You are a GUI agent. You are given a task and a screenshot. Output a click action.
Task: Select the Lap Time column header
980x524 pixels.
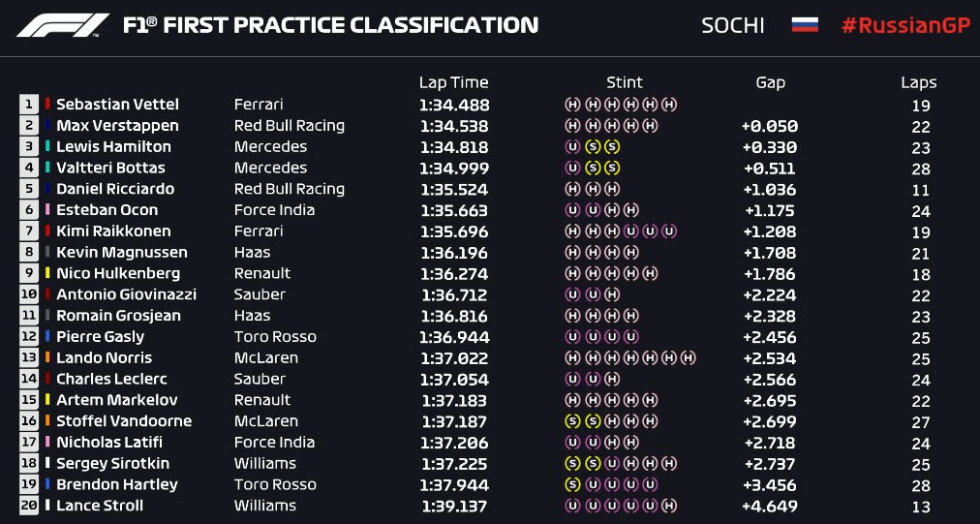coord(454,82)
